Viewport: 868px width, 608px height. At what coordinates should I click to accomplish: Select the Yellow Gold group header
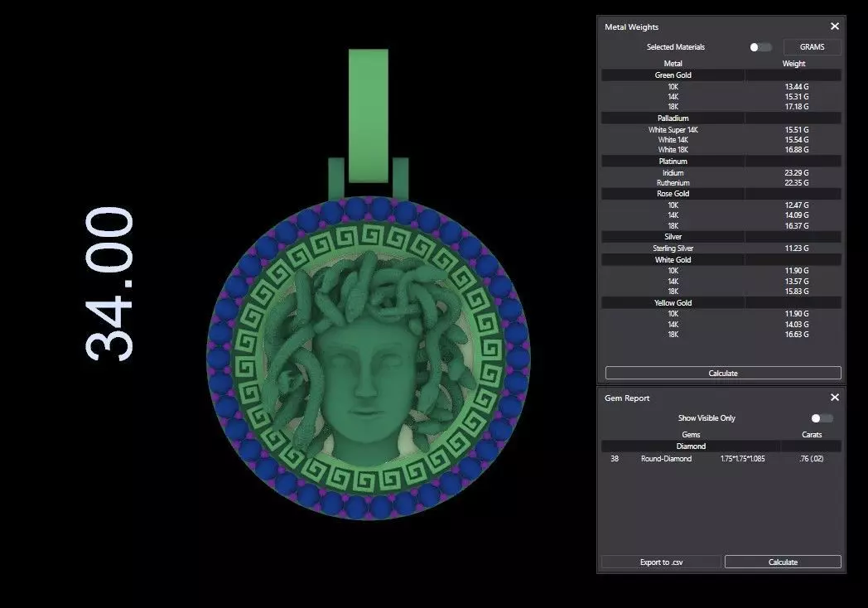click(x=721, y=303)
